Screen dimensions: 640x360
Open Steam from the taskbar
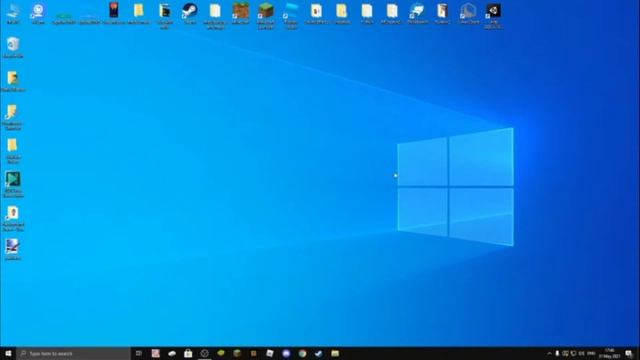tap(319, 353)
